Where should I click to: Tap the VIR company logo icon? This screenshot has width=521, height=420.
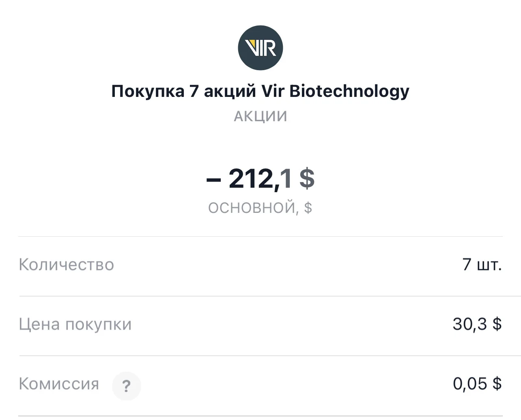[260, 48]
